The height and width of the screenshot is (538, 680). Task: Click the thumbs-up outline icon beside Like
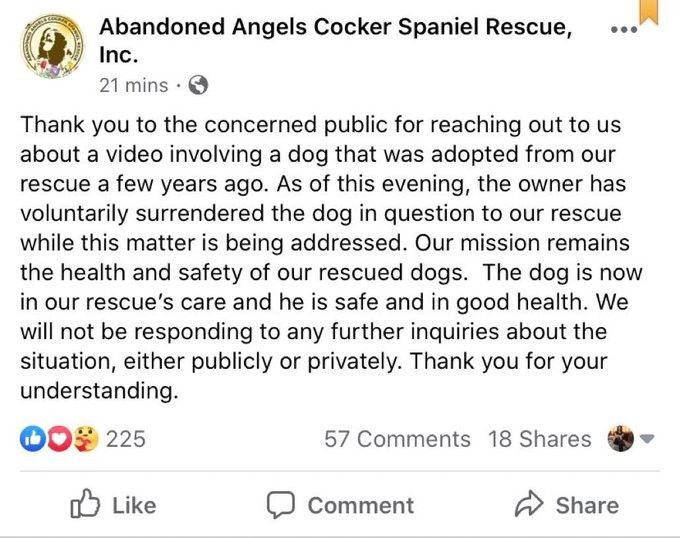(85, 504)
